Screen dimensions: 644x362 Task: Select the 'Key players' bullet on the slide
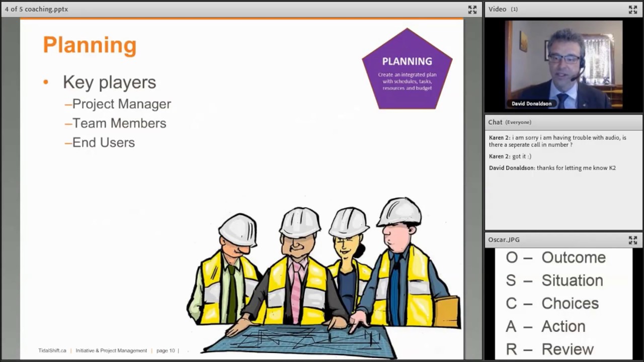[x=109, y=82]
